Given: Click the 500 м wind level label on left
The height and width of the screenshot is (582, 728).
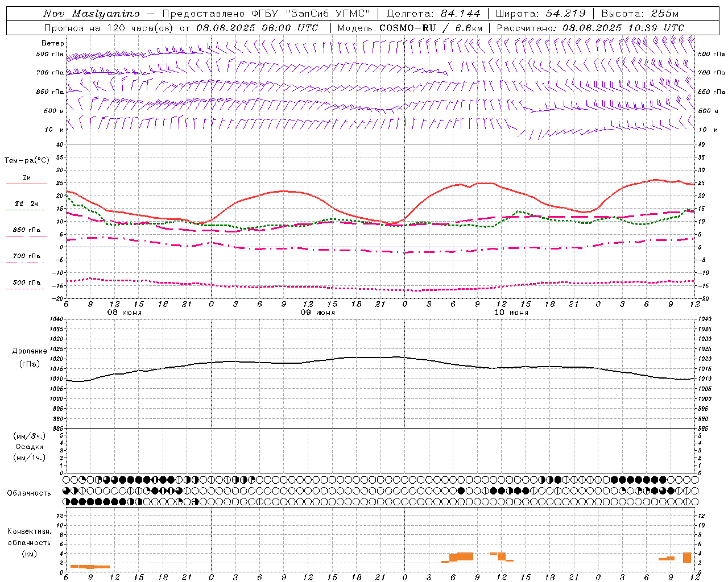Looking at the screenshot, I should click(54, 111).
